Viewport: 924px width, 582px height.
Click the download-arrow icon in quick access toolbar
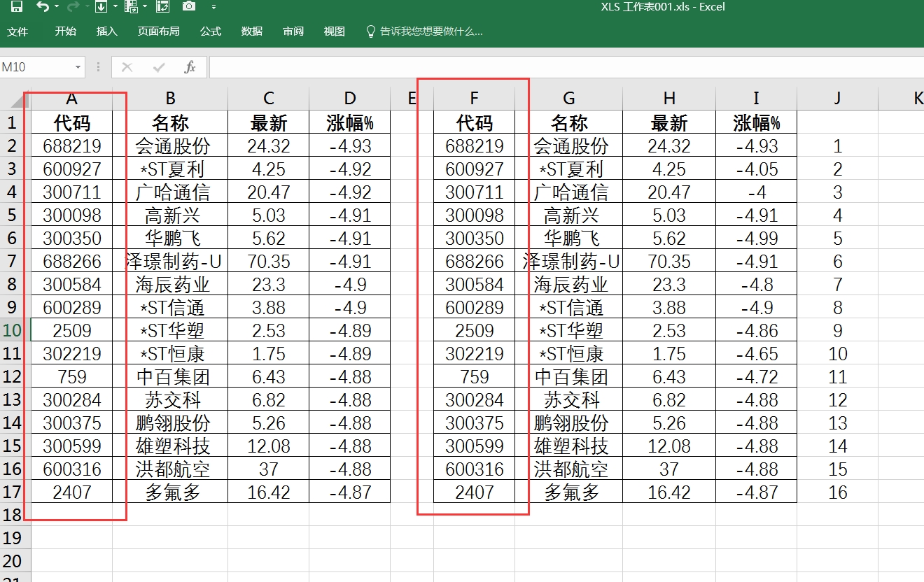(100, 7)
